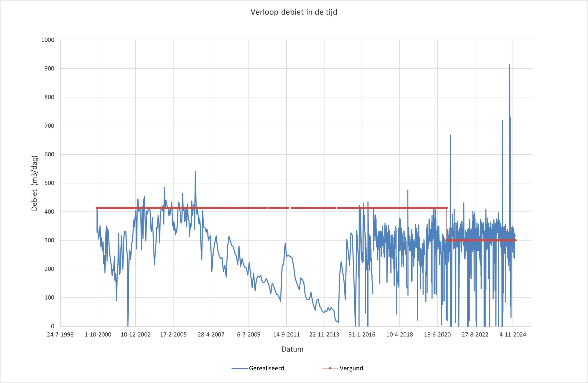Select the blue Gerealiseerd legend line sample
This screenshot has height=383, width=588.
[x=240, y=368]
